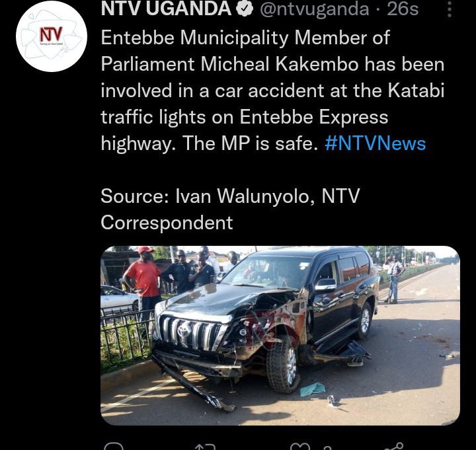Viewport: 476px width, 450px height.
Task: Click the verified badge next to NTV UGANDA
Action: 245,9
